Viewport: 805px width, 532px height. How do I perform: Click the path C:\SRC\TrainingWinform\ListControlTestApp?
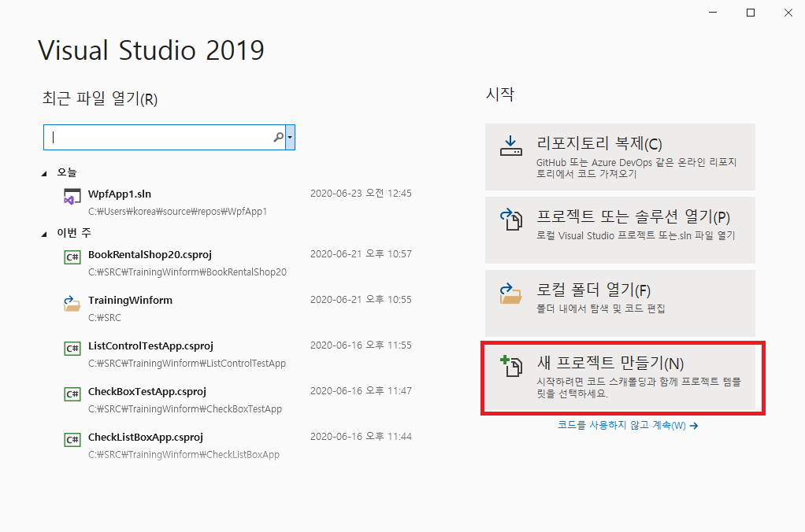pyautogui.click(x=187, y=364)
